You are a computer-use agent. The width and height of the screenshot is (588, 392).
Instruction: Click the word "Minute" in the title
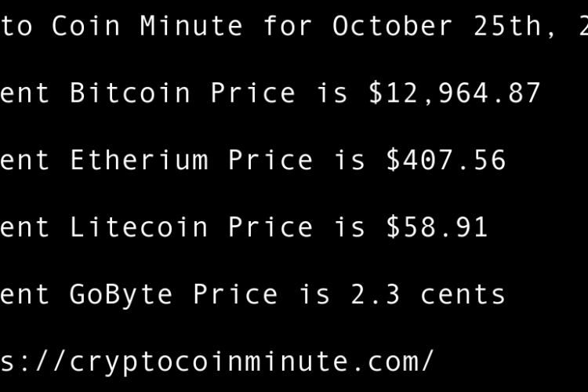(191, 27)
